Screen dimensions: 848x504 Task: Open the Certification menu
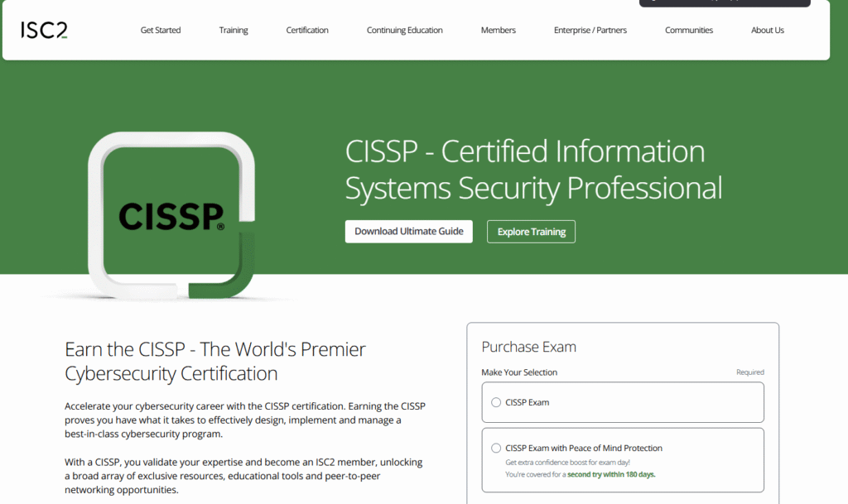(x=307, y=31)
